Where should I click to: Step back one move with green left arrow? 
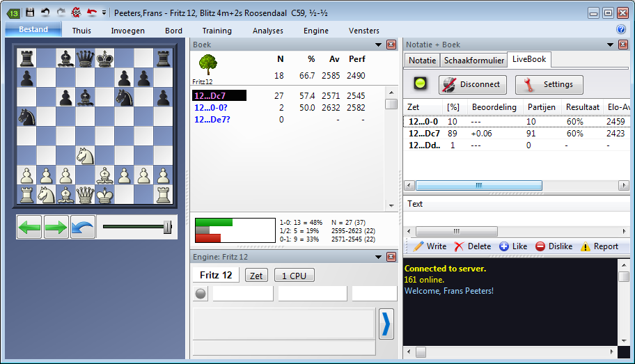29,227
